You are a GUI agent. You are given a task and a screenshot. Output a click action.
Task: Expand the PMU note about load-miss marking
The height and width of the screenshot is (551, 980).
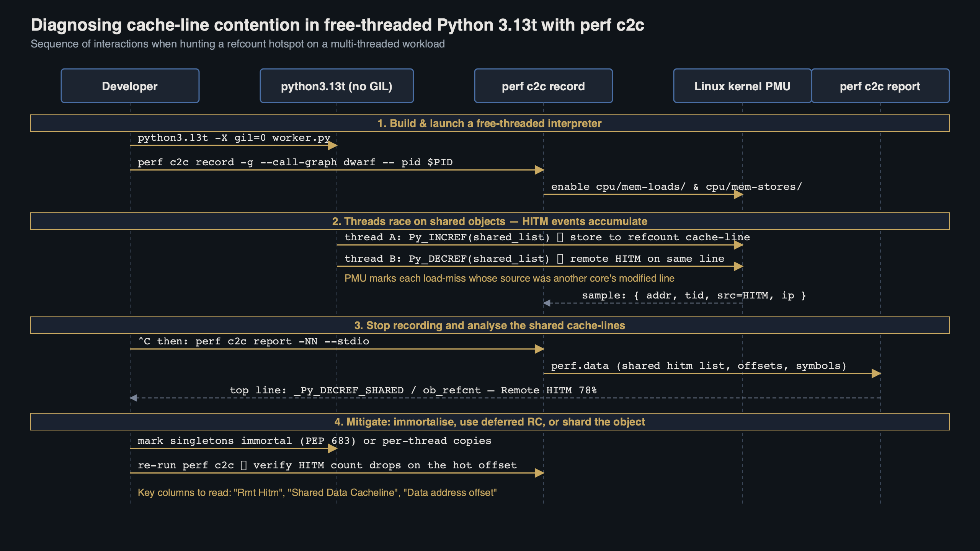point(509,278)
